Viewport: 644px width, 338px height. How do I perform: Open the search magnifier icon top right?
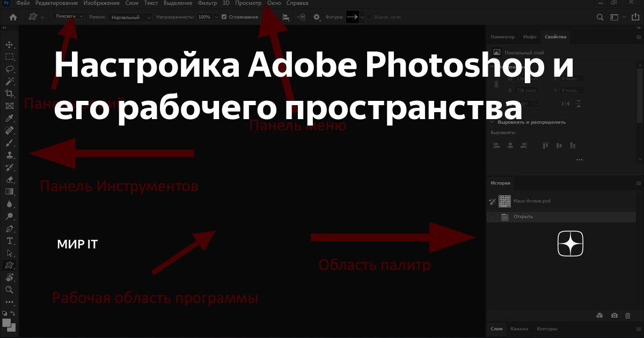pos(601,17)
